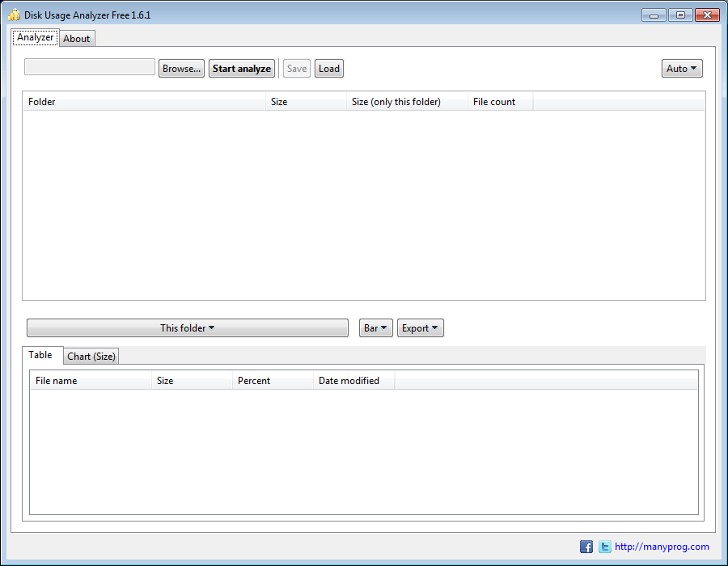
Task: Select the Analyzer tab
Action: pos(35,36)
